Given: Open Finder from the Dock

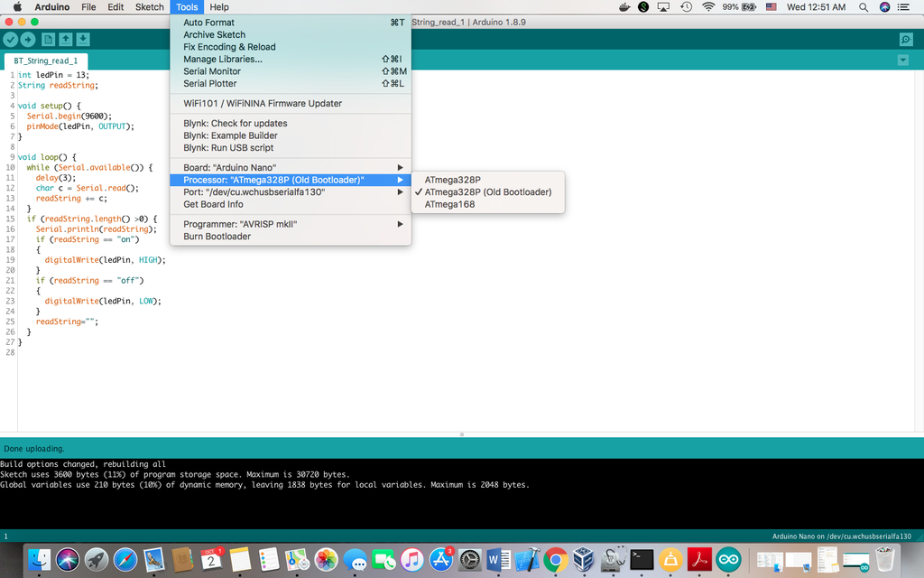Looking at the screenshot, I should [40, 559].
